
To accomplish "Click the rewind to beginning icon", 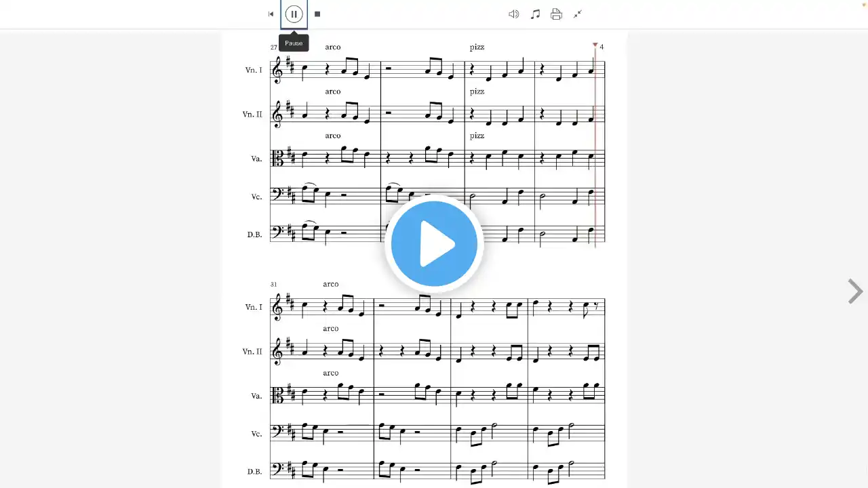I will pyautogui.click(x=271, y=14).
